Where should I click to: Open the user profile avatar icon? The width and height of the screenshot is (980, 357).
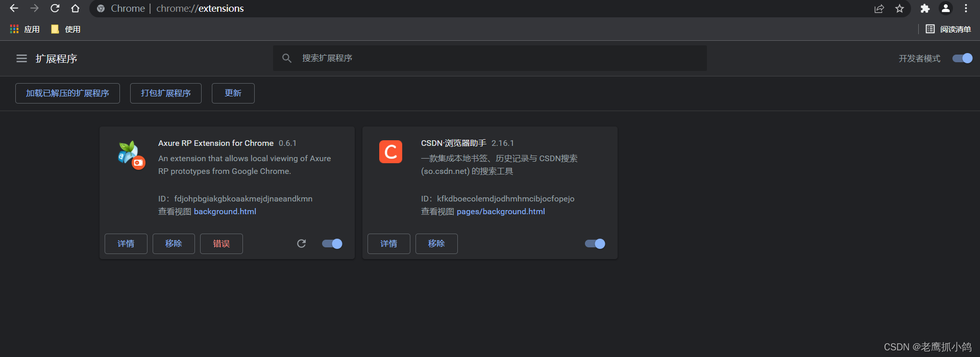[946, 8]
